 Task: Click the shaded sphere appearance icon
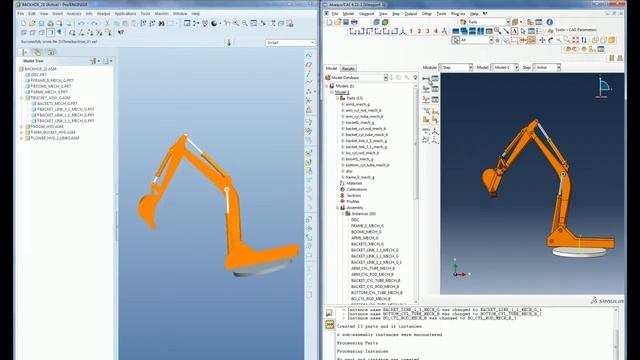[x=214, y=24]
